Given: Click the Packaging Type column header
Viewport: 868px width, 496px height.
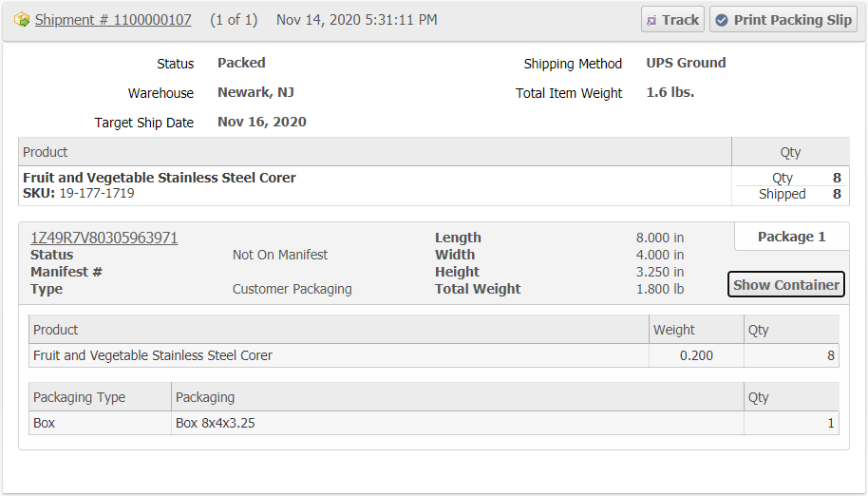Looking at the screenshot, I should (79, 397).
